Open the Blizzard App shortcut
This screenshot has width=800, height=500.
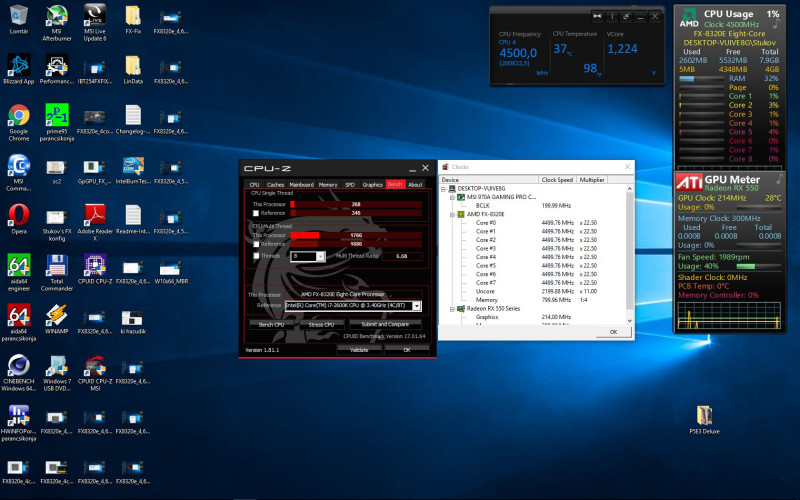18,65
